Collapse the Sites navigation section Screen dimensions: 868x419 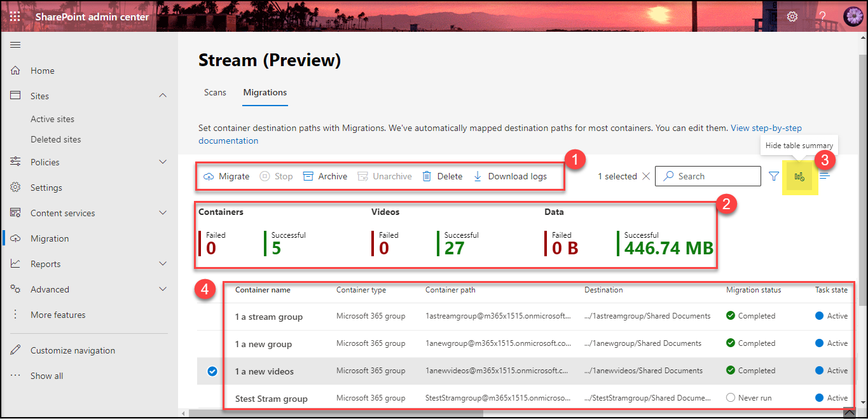click(163, 95)
